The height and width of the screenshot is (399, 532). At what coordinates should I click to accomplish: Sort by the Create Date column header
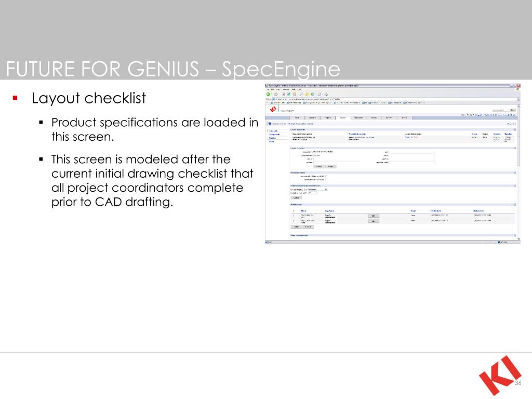[x=436, y=211]
